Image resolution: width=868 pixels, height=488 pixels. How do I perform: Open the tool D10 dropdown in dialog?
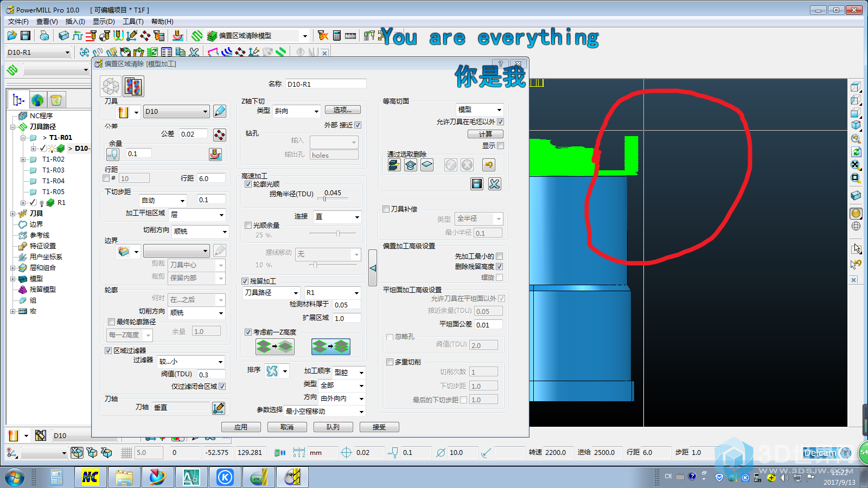point(176,112)
